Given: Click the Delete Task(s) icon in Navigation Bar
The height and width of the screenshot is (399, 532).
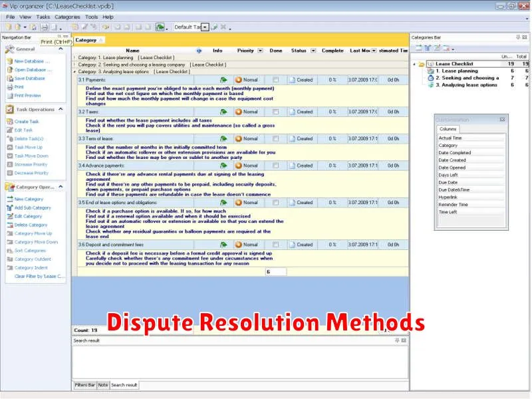Looking at the screenshot, I should click(x=10, y=138).
